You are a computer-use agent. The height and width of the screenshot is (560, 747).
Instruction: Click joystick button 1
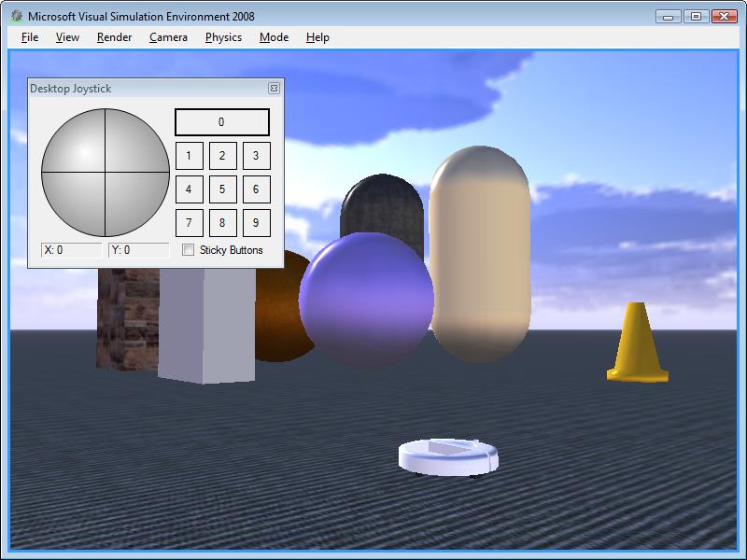click(190, 156)
